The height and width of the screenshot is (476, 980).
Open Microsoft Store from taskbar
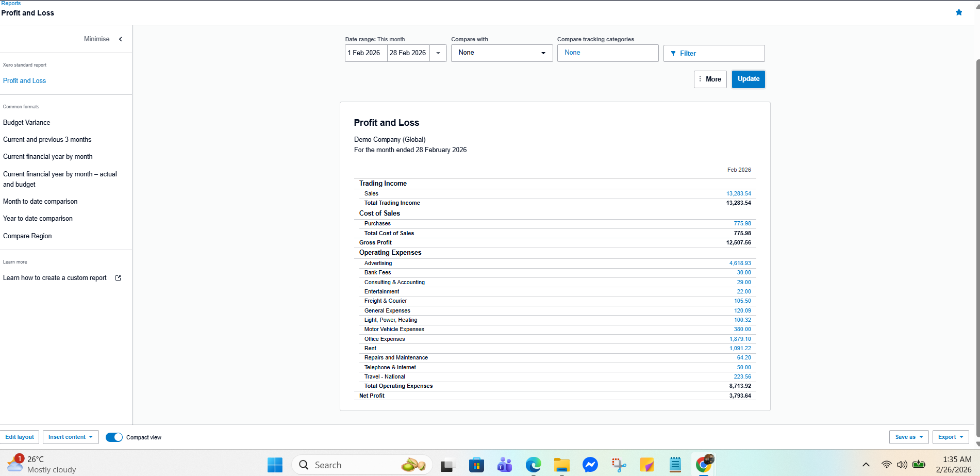476,465
